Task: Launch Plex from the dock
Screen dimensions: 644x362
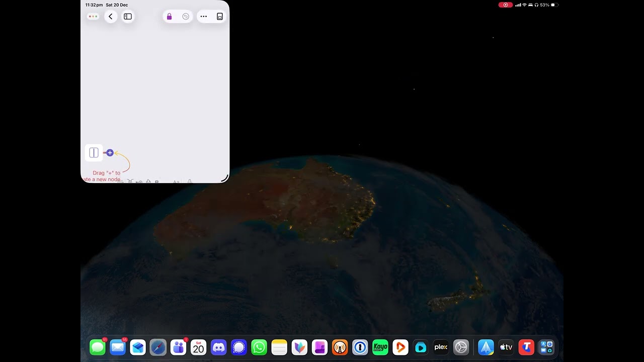Action: (x=441, y=347)
